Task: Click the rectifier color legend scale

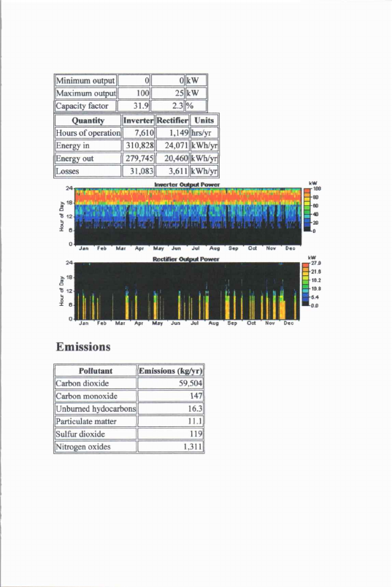Action: 306,285
